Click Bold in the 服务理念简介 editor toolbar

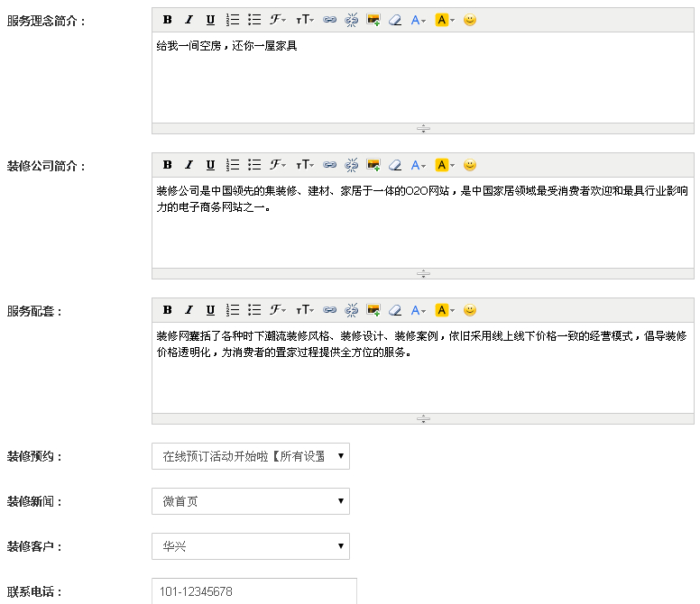point(167,20)
